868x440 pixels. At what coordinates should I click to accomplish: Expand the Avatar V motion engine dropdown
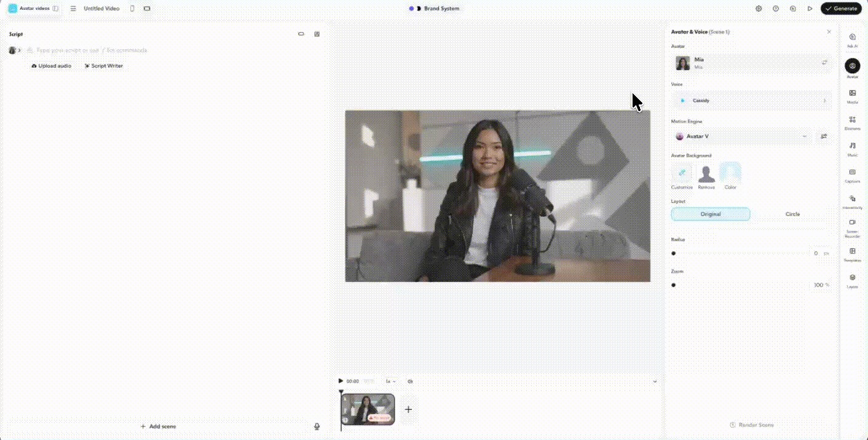804,136
